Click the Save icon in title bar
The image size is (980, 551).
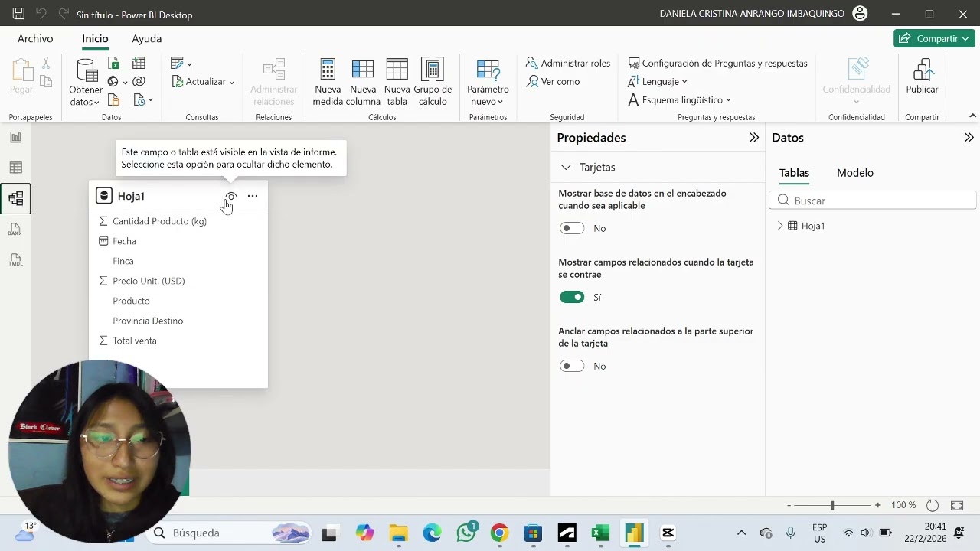click(18, 14)
